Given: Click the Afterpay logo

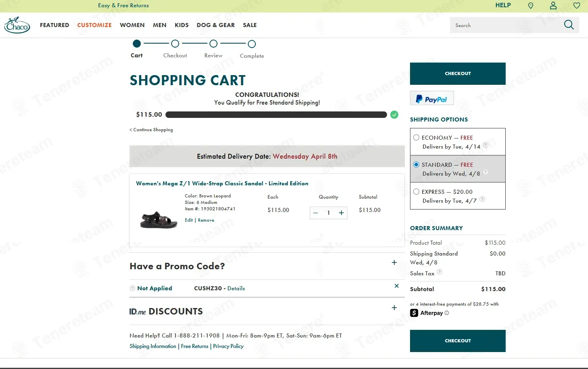Looking at the screenshot, I should coord(427,313).
